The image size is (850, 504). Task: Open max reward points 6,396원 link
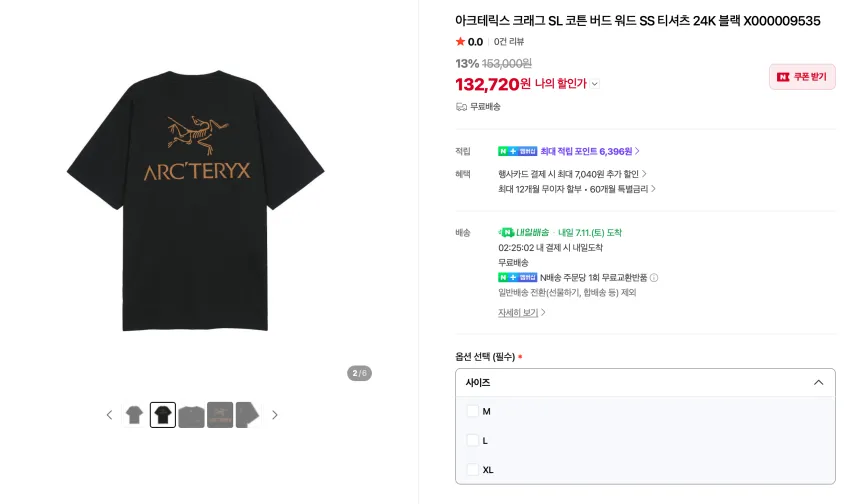[590, 151]
